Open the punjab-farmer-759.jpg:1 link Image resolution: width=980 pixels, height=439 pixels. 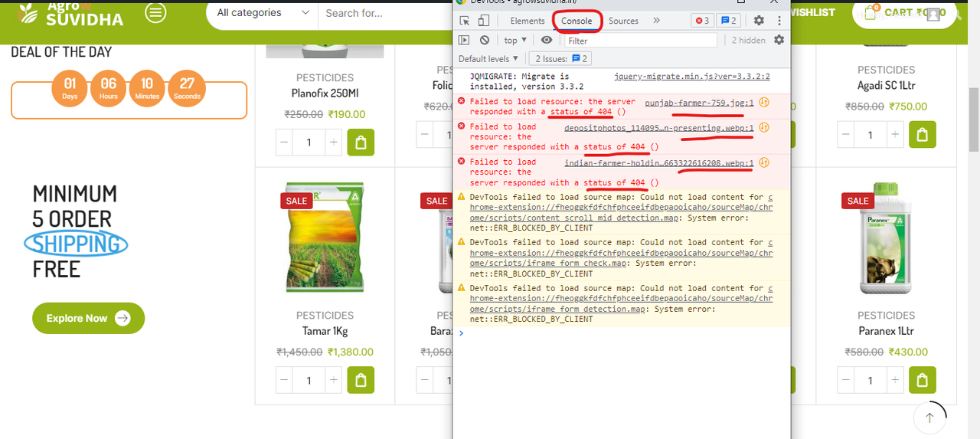[699, 102]
